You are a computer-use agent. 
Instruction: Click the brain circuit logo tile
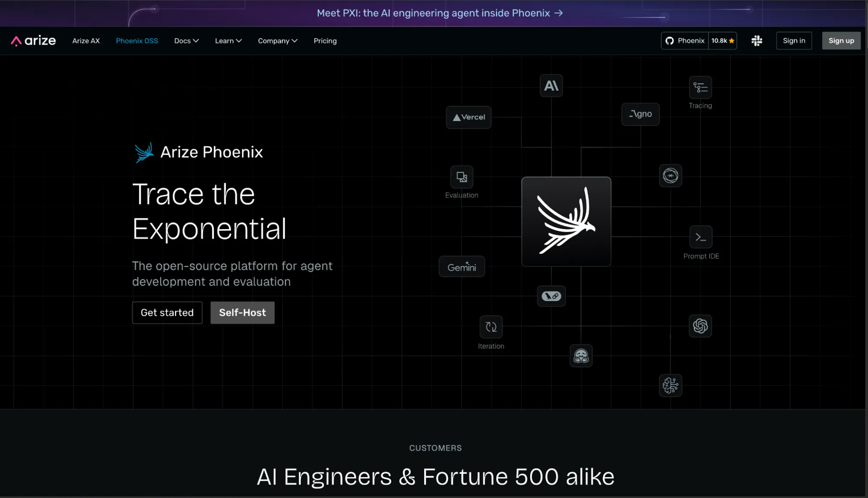point(670,385)
